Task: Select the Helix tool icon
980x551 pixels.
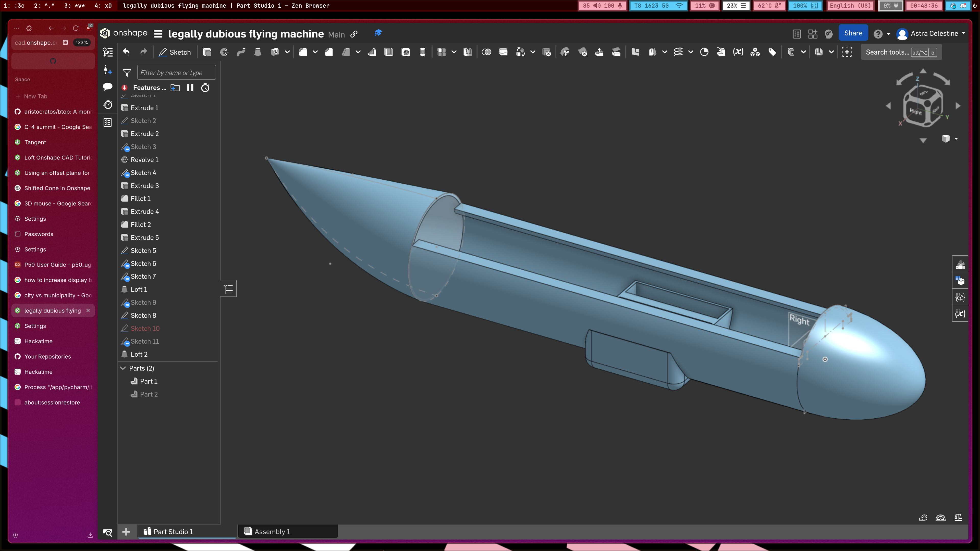Action: pos(678,52)
